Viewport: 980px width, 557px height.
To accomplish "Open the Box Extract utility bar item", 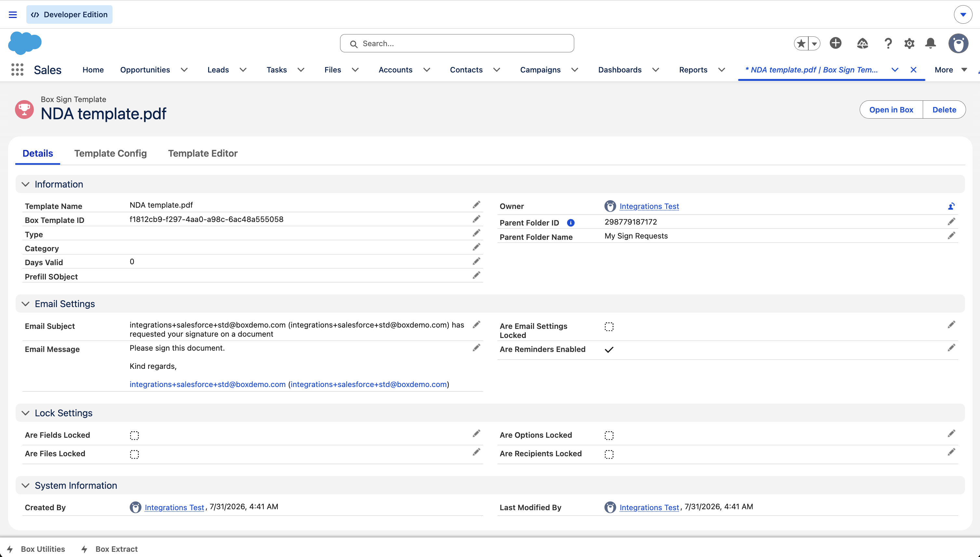I will (110, 549).
